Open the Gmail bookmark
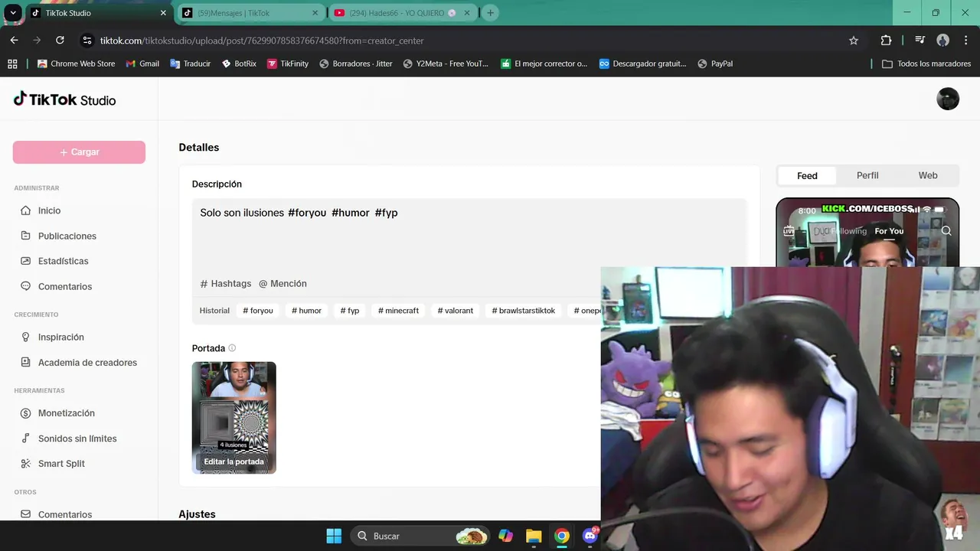Image resolution: width=980 pixels, height=551 pixels. tap(142, 64)
